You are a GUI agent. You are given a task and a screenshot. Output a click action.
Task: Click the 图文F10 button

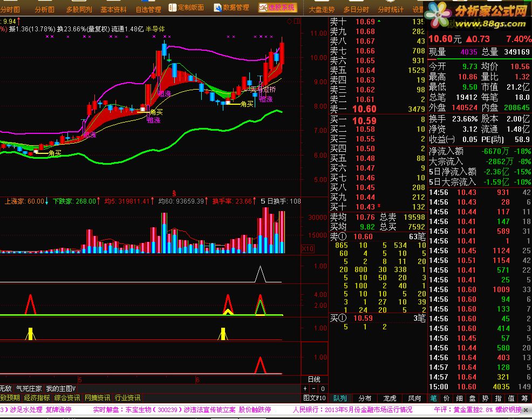(x=314, y=398)
